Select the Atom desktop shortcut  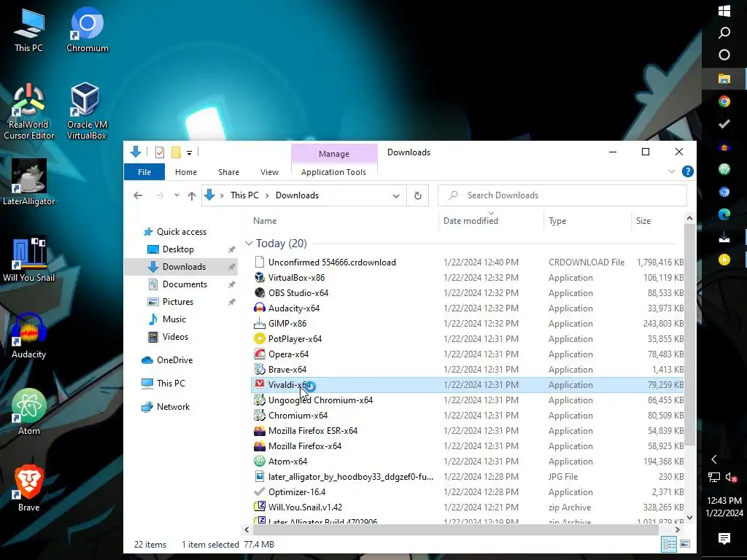(x=28, y=412)
